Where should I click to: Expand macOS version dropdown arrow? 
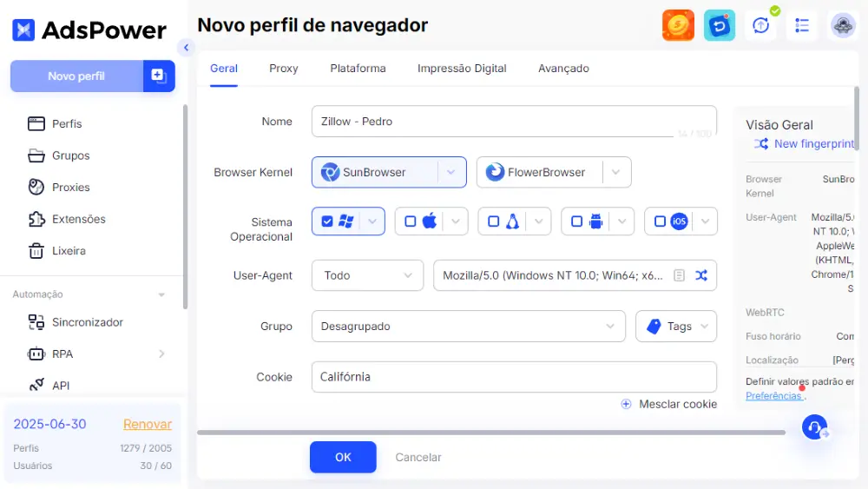(456, 221)
